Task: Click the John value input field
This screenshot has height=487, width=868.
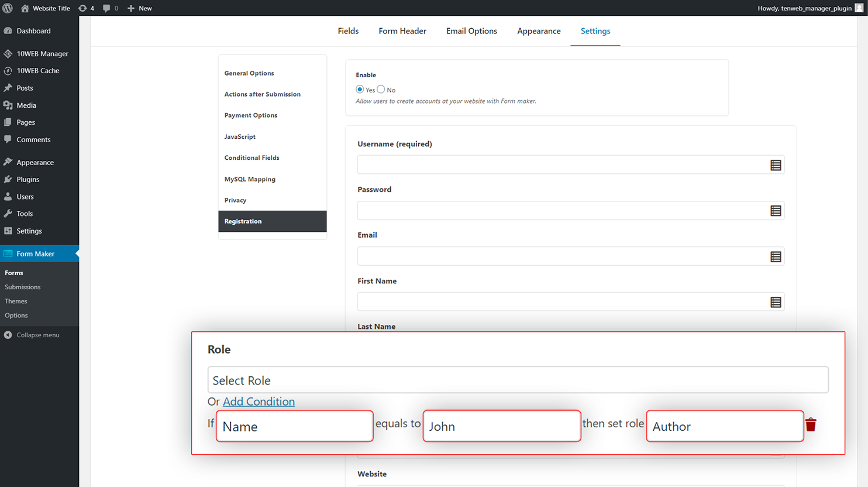Action: (501, 427)
